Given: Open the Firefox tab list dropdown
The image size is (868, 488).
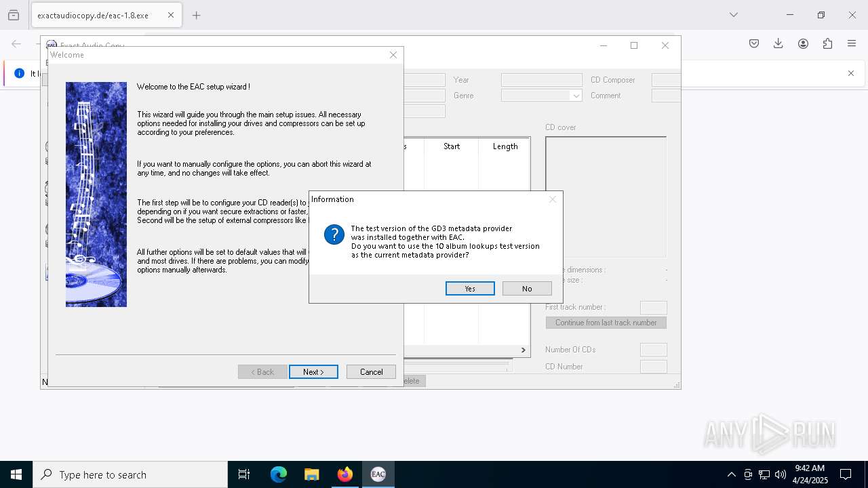Looking at the screenshot, I should click(733, 15).
